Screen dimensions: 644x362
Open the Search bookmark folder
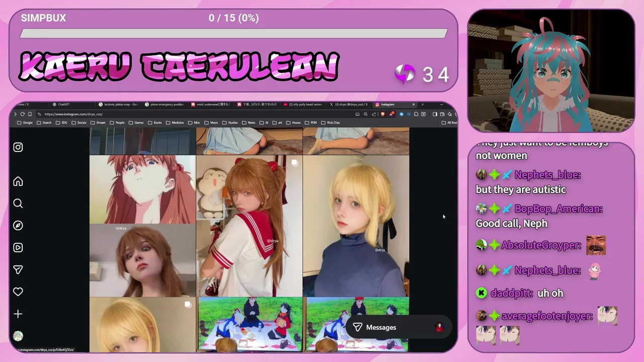pyautogui.click(x=44, y=122)
